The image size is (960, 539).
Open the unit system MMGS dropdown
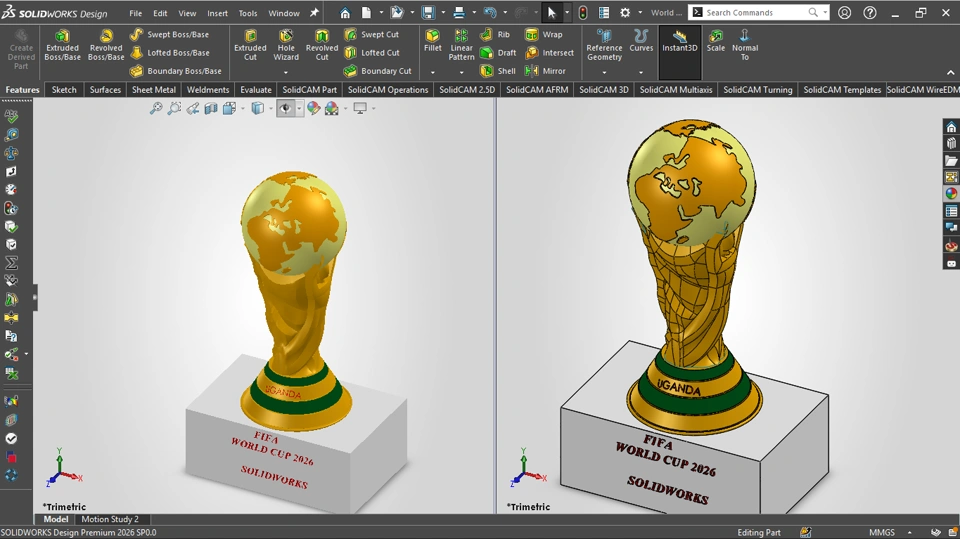[909, 532]
